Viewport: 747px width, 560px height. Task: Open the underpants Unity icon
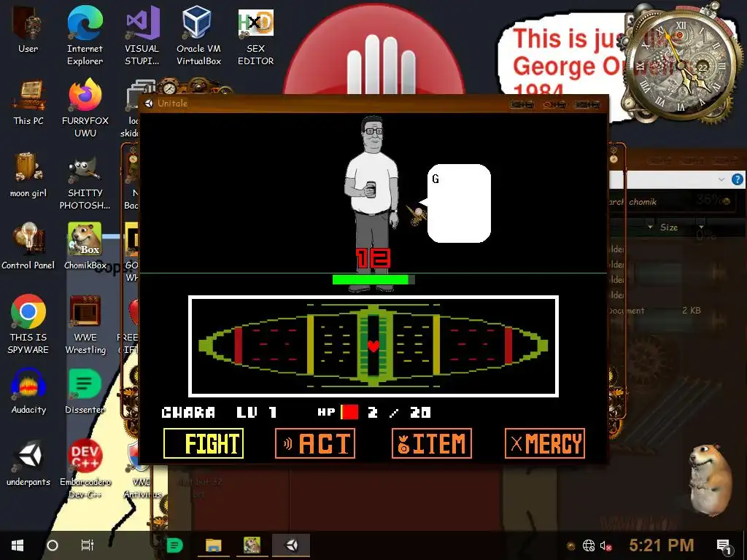point(28,463)
